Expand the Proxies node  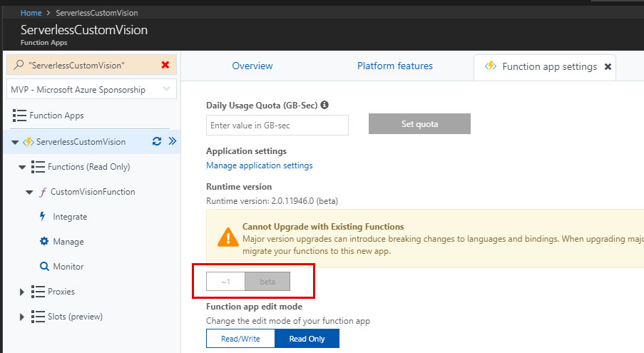click(x=22, y=292)
